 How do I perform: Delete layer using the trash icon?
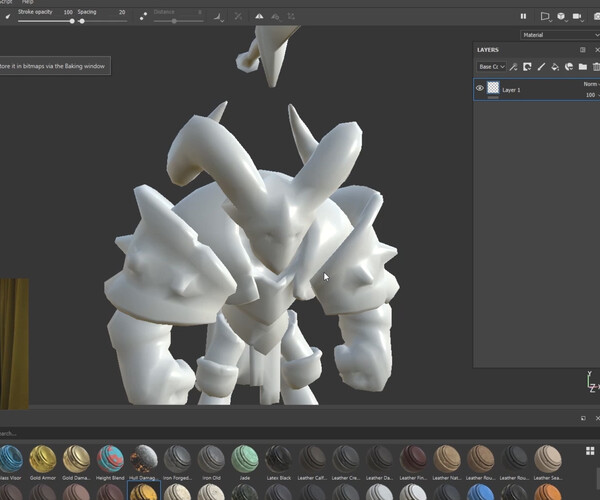click(596, 67)
